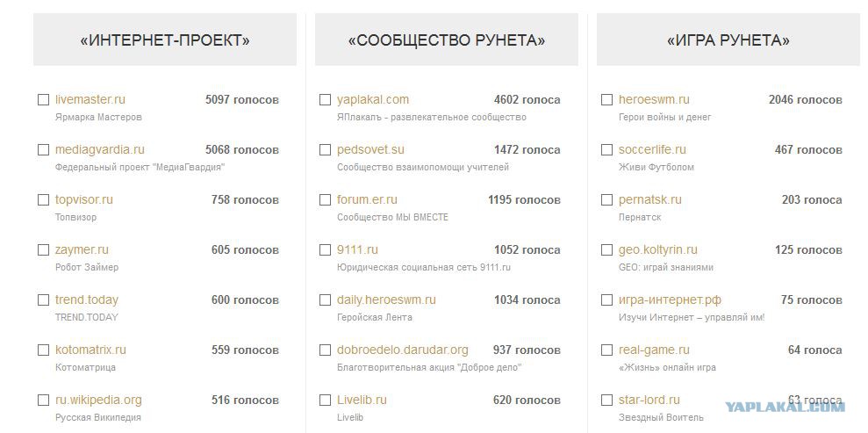Click the daily.heroeswm.ru link
The image size is (868, 433).
pyautogui.click(x=386, y=299)
